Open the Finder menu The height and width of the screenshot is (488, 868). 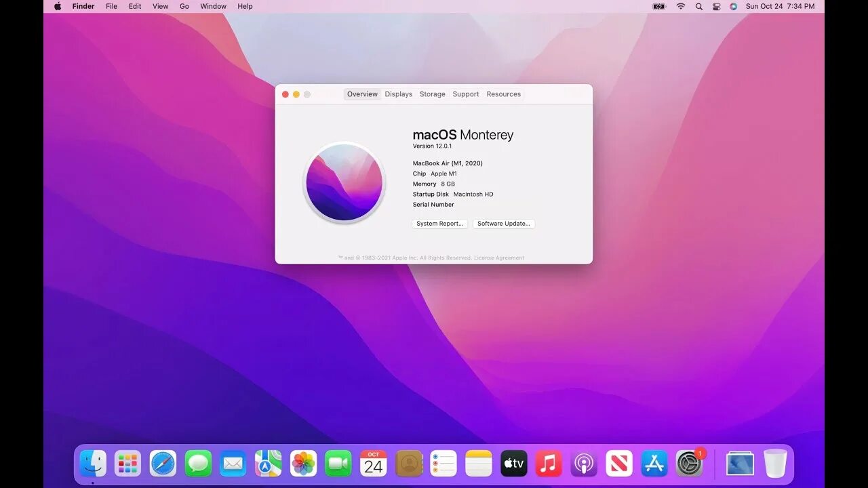click(x=83, y=6)
